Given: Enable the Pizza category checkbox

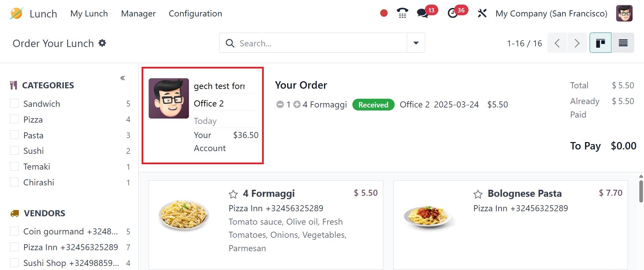Looking at the screenshot, I should (x=14, y=119).
